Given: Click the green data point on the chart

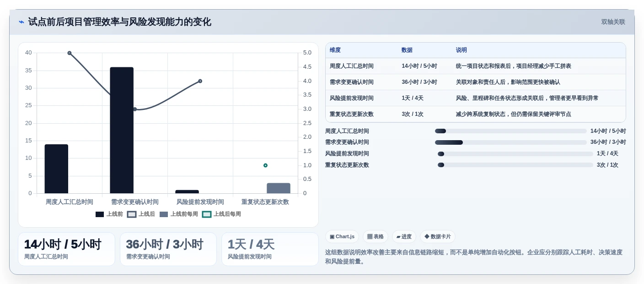Looking at the screenshot, I should (265, 165).
